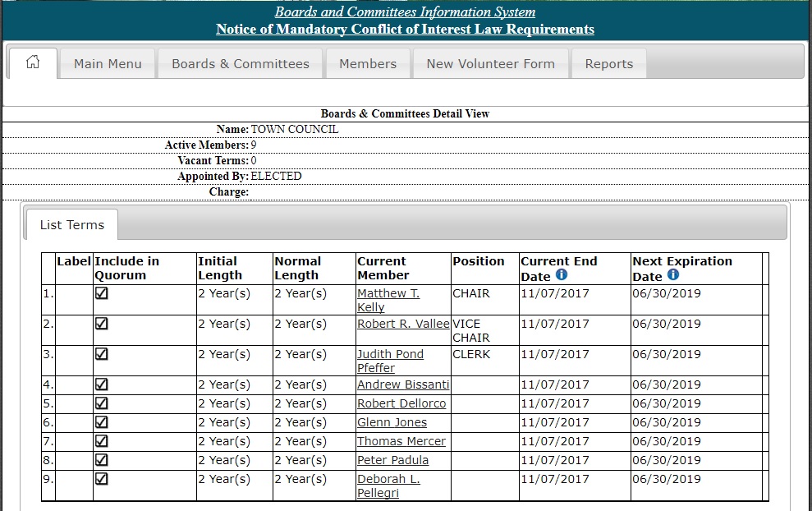Open member Matthew T. Kelly
This screenshot has width=812, height=511.
388,300
